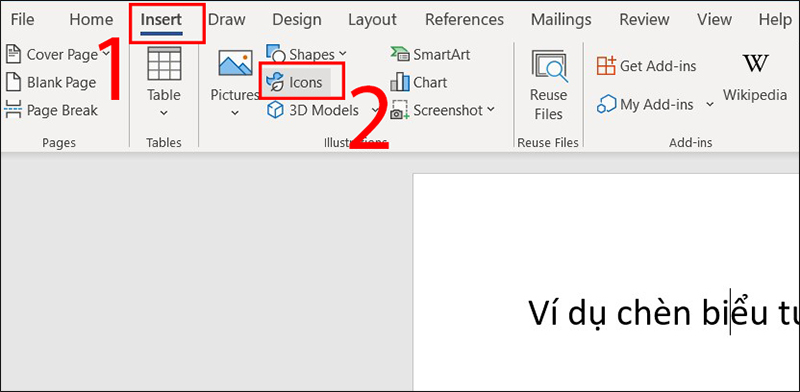Open the Icons gallery
Viewport: 800px width, 392px height.
297,82
